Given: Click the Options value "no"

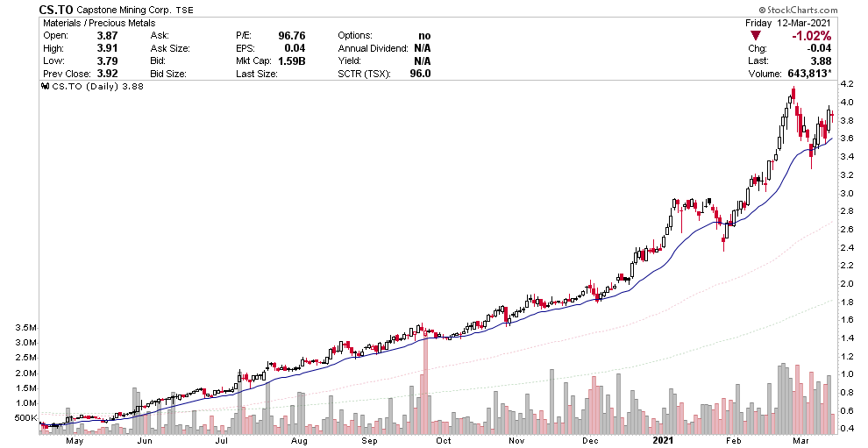Looking at the screenshot, I should (x=424, y=35).
